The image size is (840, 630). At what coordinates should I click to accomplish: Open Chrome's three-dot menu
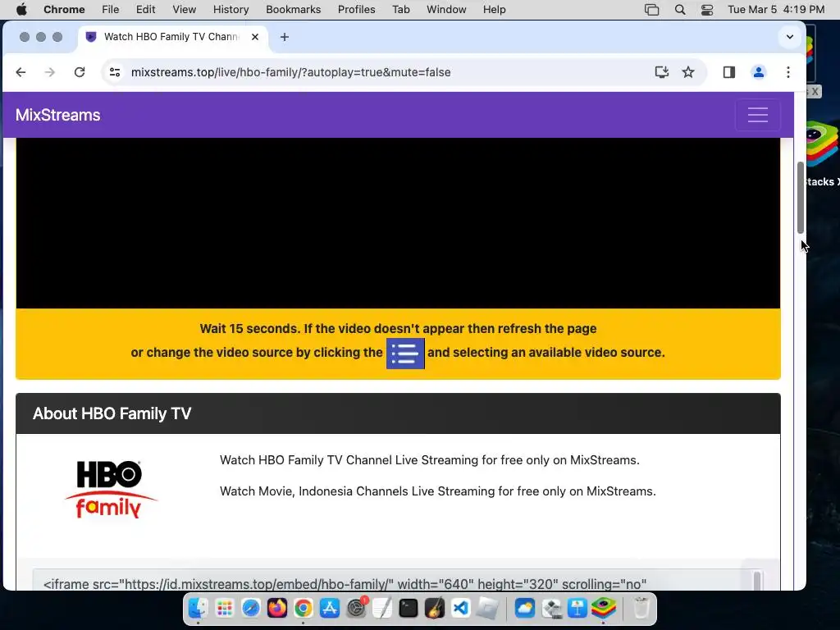[788, 72]
